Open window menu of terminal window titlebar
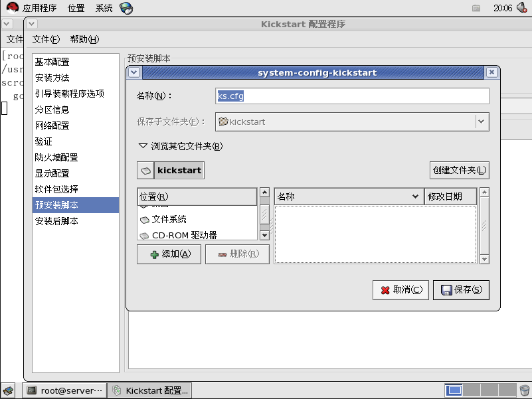 [x=7, y=24]
